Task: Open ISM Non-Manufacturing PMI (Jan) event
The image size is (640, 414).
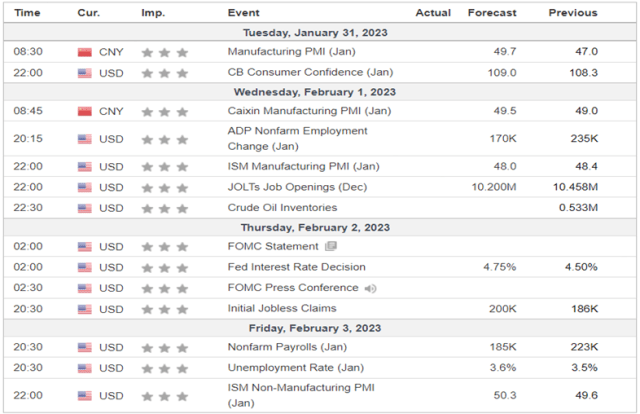Action: [301, 395]
